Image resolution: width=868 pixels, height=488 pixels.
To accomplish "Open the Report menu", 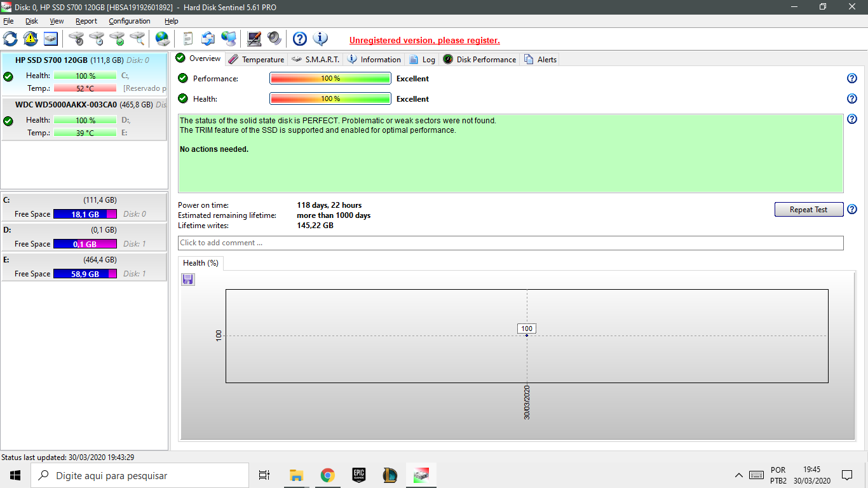I will [86, 21].
